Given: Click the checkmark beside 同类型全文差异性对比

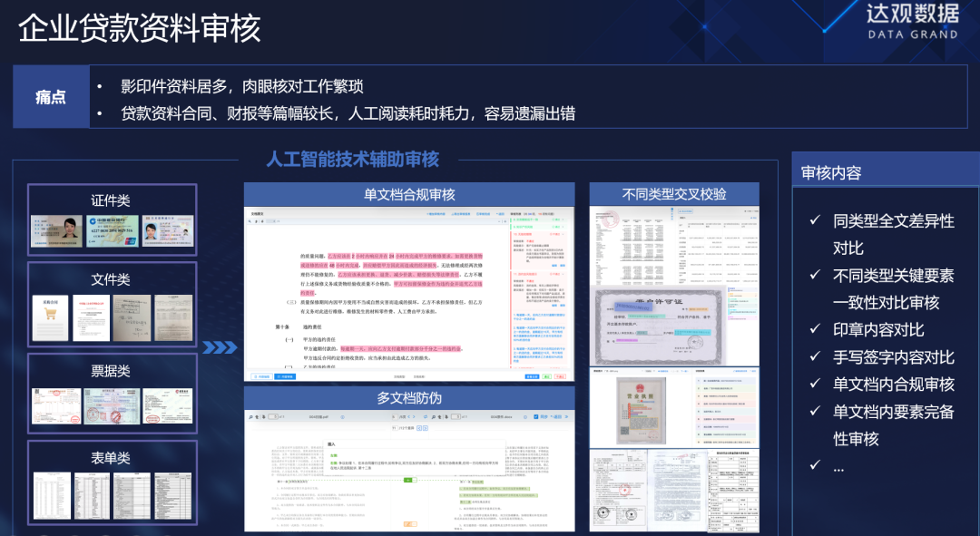Looking at the screenshot, I should pos(815,219).
